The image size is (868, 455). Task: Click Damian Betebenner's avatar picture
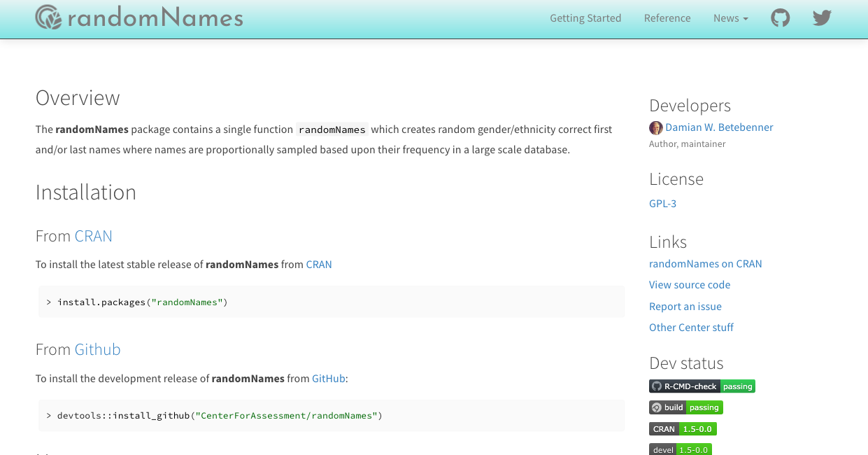click(655, 127)
